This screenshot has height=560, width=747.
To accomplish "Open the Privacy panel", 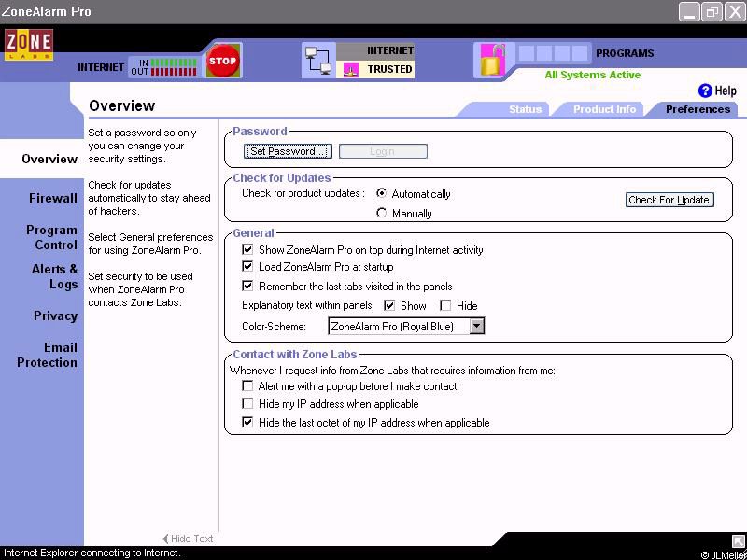I will [x=55, y=315].
